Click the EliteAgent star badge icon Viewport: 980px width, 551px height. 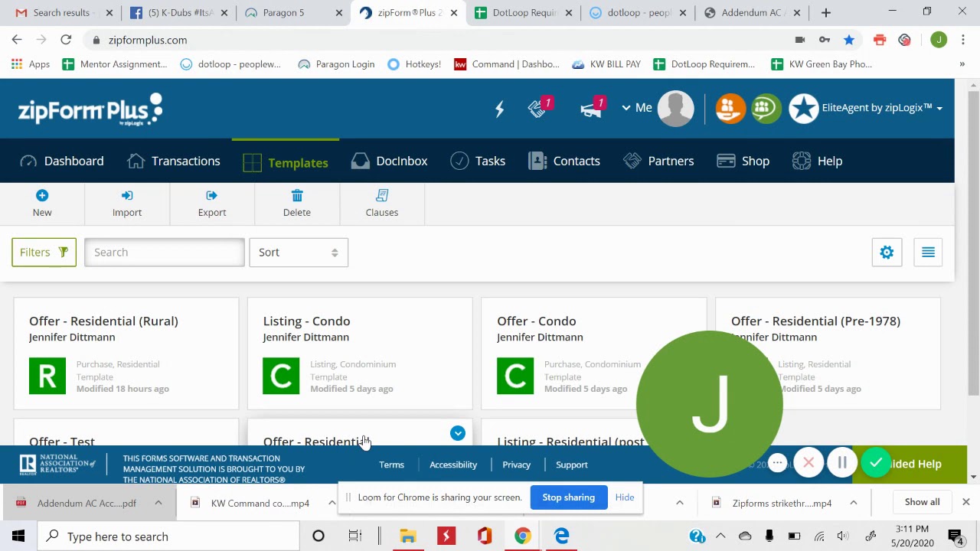(803, 108)
